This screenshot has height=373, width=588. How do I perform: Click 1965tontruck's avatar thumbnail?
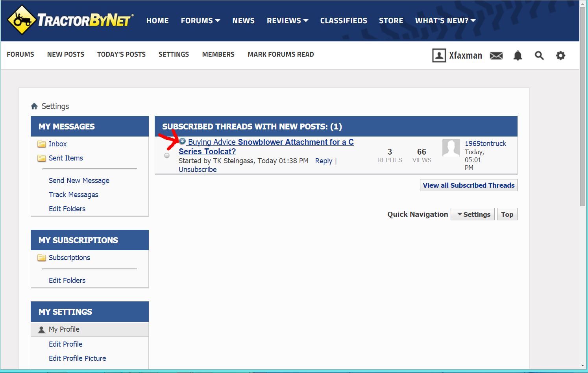point(451,148)
